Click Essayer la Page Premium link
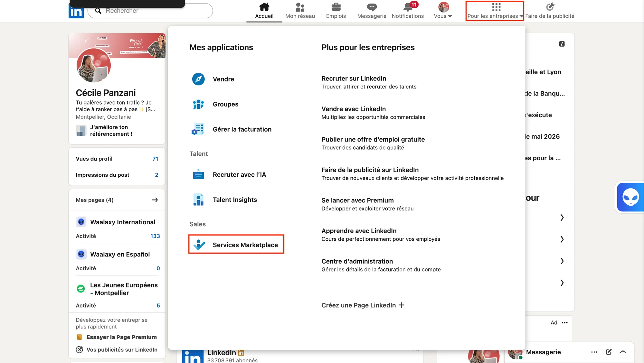This screenshot has height=363, width=644. coord(122,337)
